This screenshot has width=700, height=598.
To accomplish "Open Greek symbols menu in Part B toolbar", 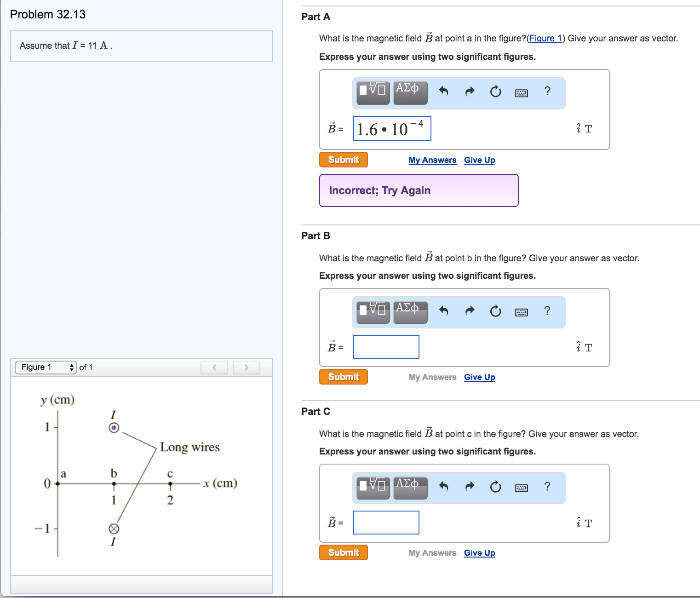I will [x=410, y=312].
